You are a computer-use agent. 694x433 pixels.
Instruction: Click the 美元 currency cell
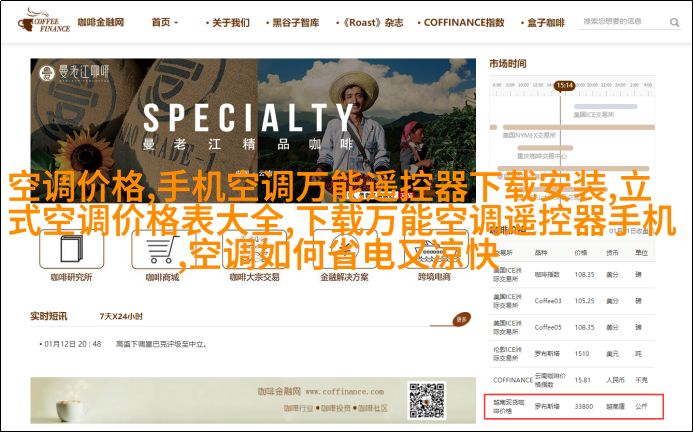click(x=613, y=354)
